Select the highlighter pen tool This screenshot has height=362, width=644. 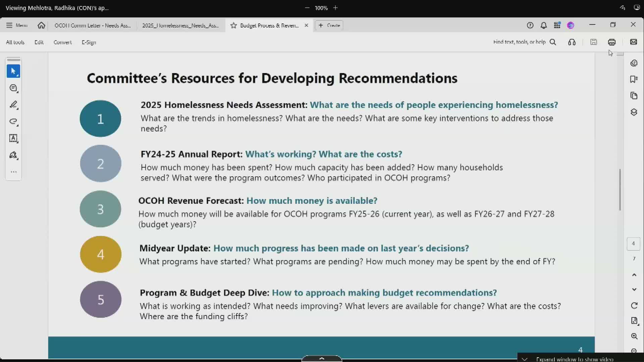(13, 105)
